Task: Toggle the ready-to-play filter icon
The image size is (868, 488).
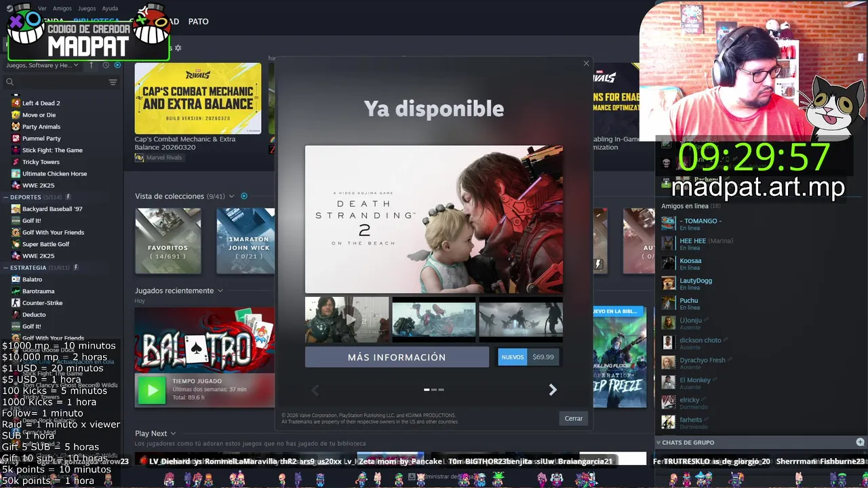Action: coord(117,65)
